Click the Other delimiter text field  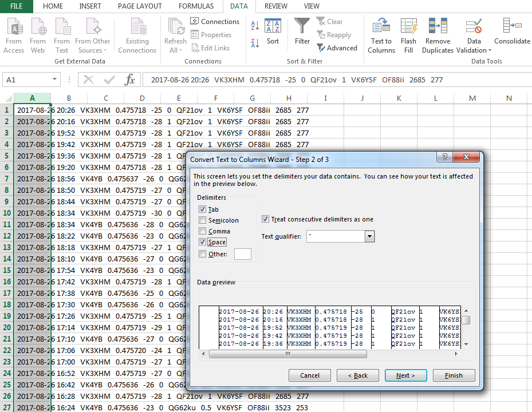pos(242,254)
